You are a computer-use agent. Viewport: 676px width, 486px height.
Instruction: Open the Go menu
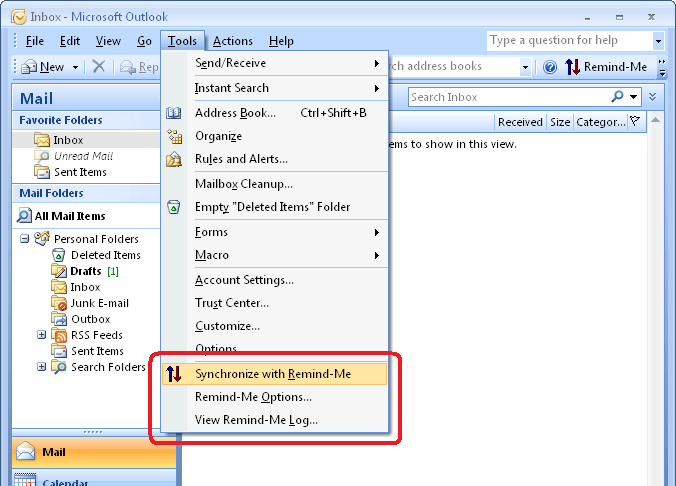point(144,41)
